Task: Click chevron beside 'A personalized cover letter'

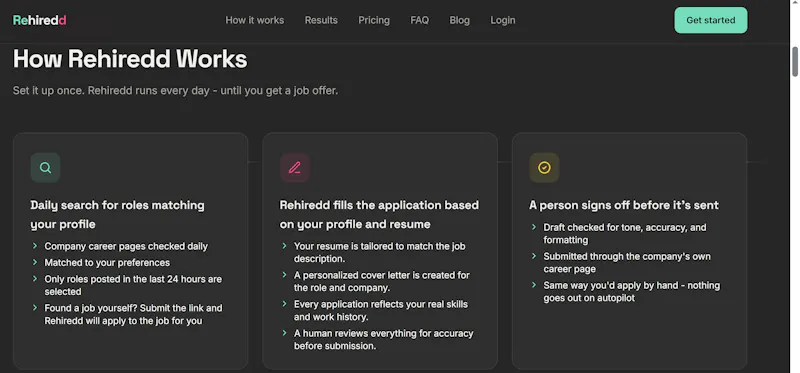Action: coord(284,275)
